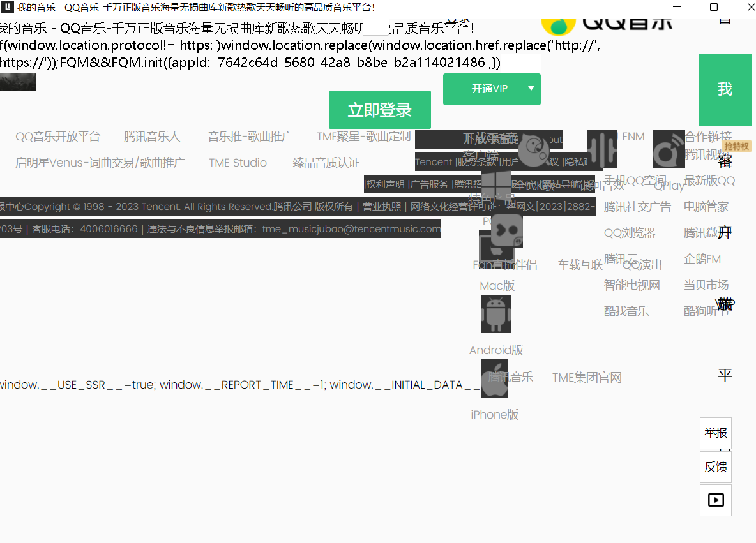Open the Fan直播伴侣 text link
Screen dimensions: 756x543
(505, 265)
